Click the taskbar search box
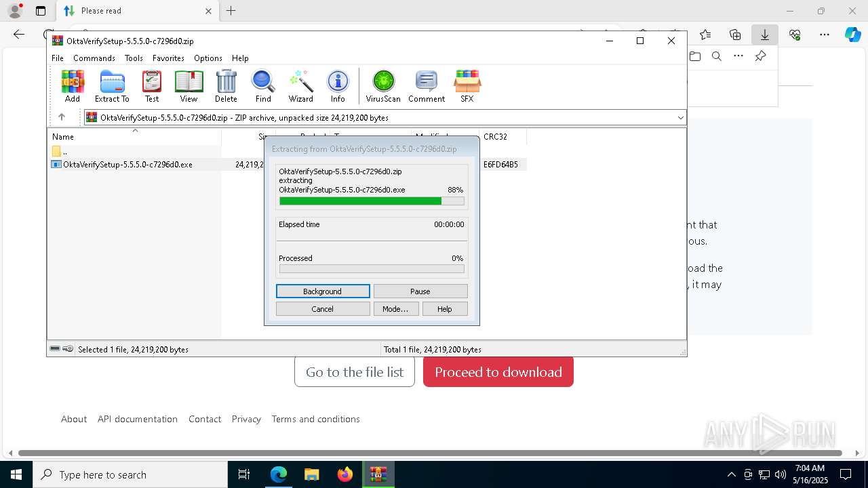Screen dimensions: 868x488 coord(130,474)
